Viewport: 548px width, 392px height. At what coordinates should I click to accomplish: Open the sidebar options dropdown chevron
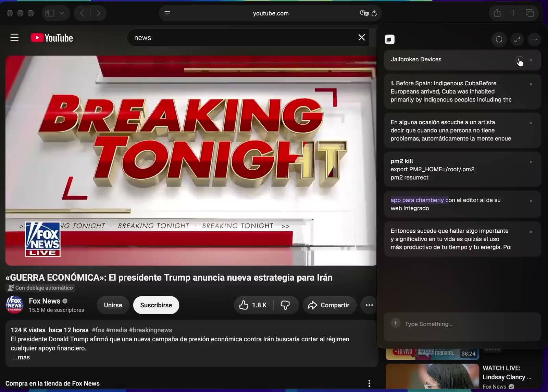pyautogui.click(x=62, y=13)
